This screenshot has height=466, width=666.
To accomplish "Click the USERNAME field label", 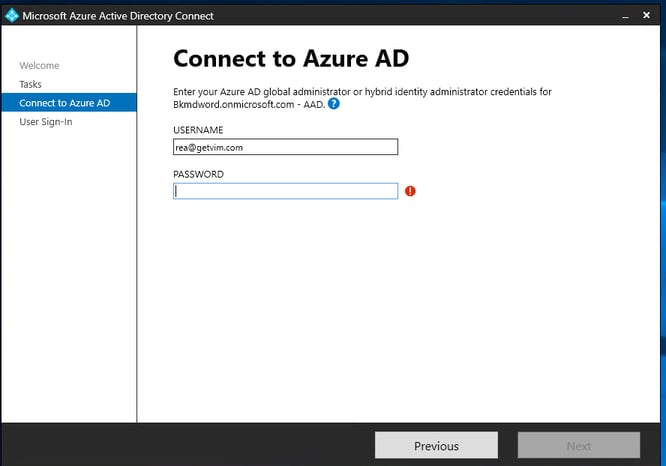I will (x=198, y=130).
